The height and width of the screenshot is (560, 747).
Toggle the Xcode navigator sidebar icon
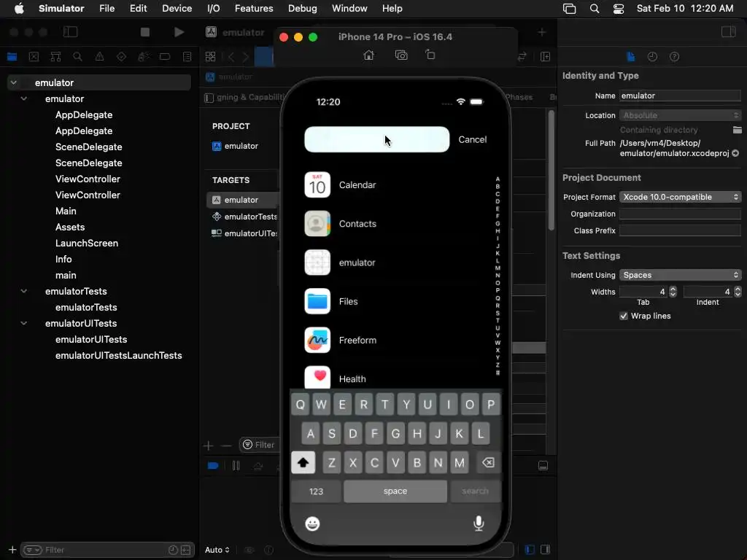[x=70, y=32]
